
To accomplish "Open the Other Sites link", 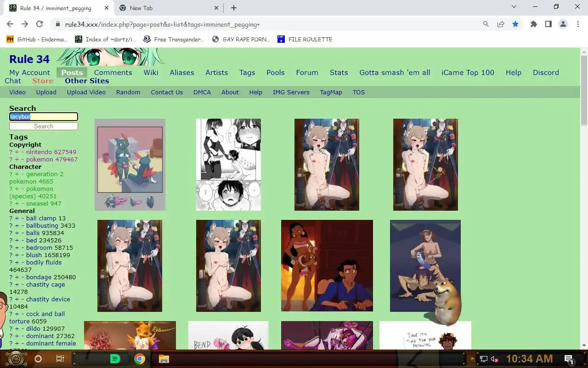I will coord(87,80).
